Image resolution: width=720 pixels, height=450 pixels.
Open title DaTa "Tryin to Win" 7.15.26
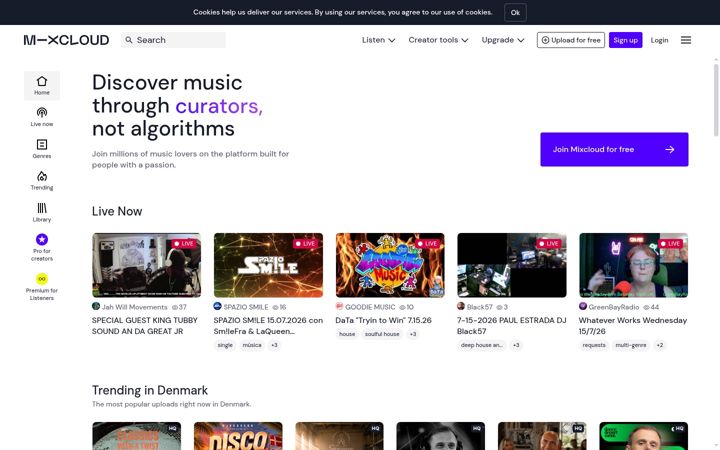[383, 320]
